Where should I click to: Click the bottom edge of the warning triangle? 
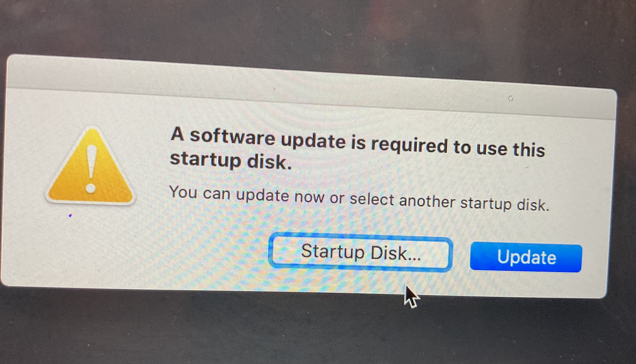point(90,201)
